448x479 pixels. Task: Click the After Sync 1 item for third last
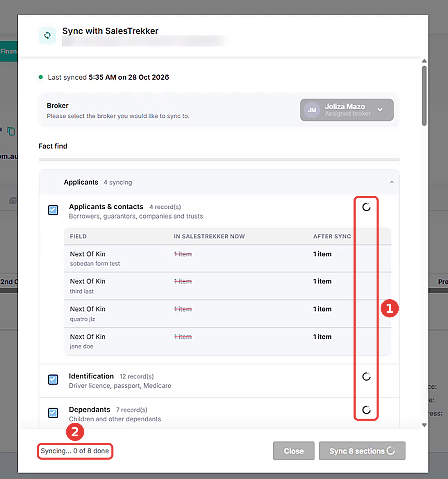[322, 281]
